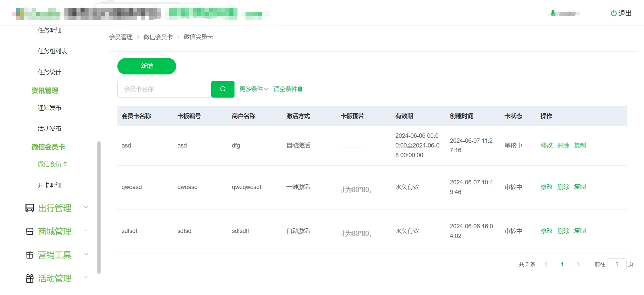
Task: Open the 更多条件 dropdown
Action: (x=254, y=89)
